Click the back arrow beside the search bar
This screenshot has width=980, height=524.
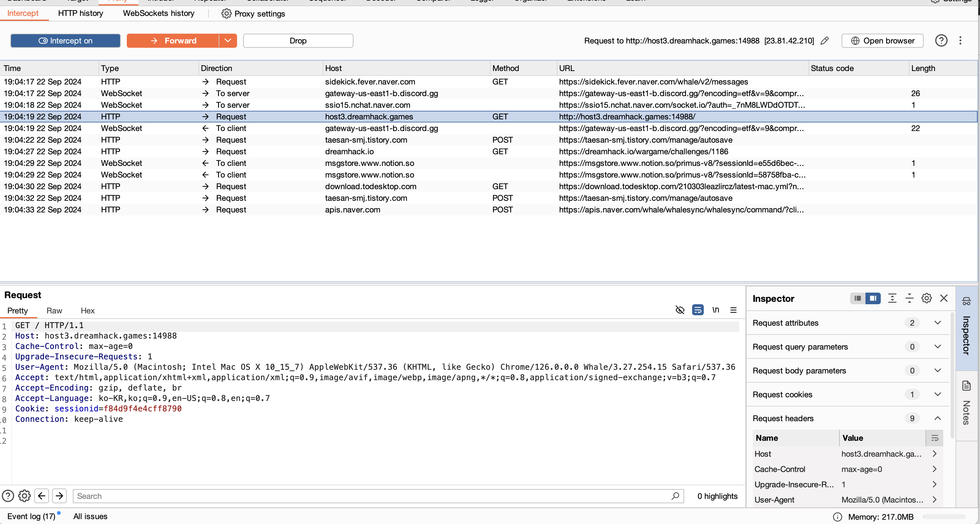pos(41,496)
